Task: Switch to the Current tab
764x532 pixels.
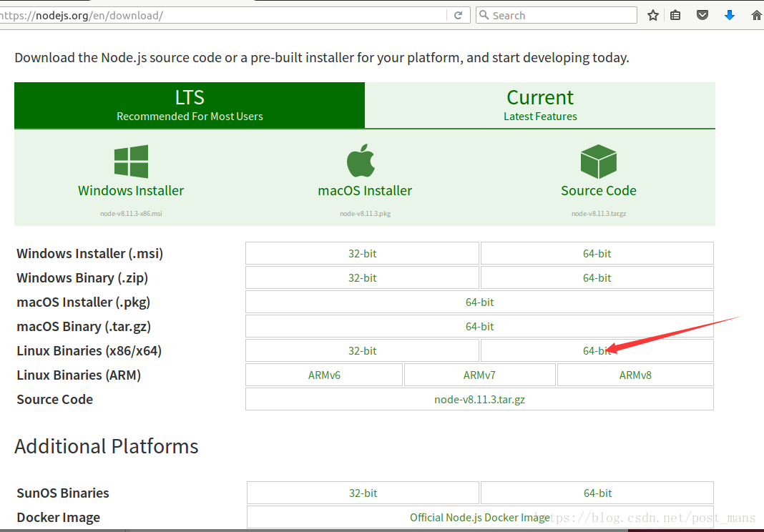Action: 540,105
